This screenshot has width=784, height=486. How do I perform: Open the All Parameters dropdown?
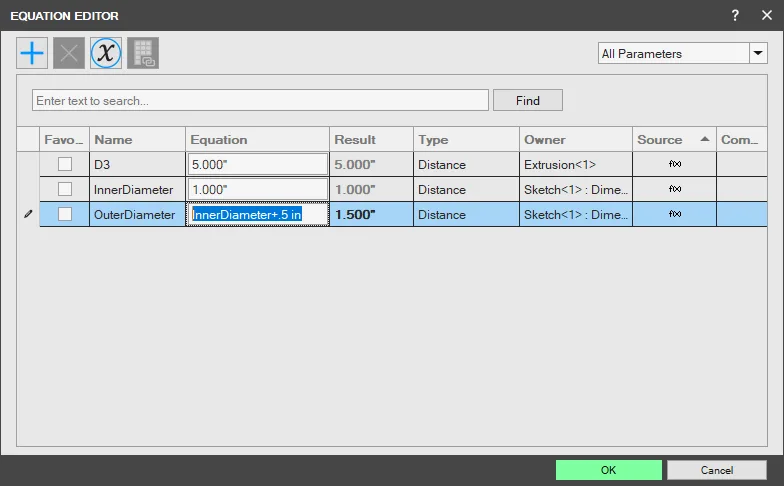(758, 53)
